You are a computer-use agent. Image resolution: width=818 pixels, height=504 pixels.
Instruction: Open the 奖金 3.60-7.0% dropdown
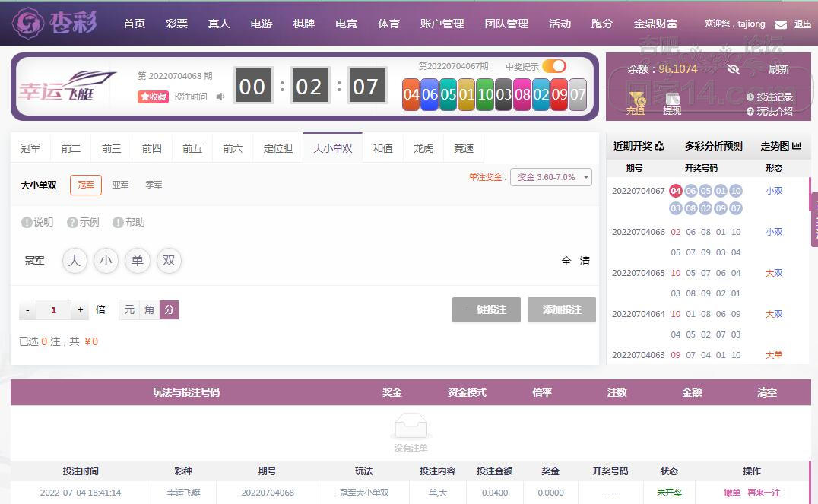coord(551,177)
